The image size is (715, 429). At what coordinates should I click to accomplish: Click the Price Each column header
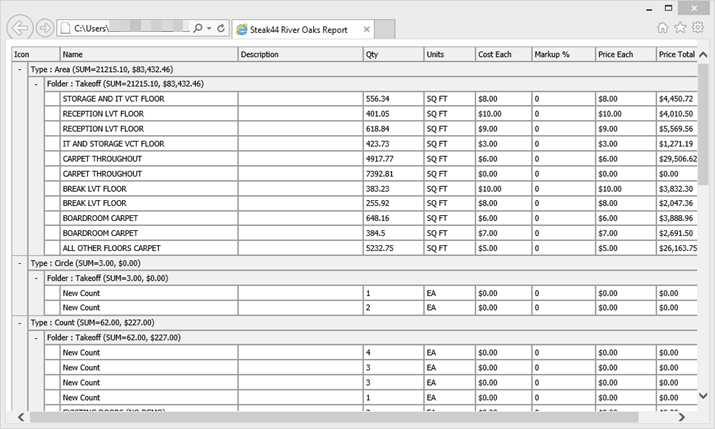coord(626,54)
